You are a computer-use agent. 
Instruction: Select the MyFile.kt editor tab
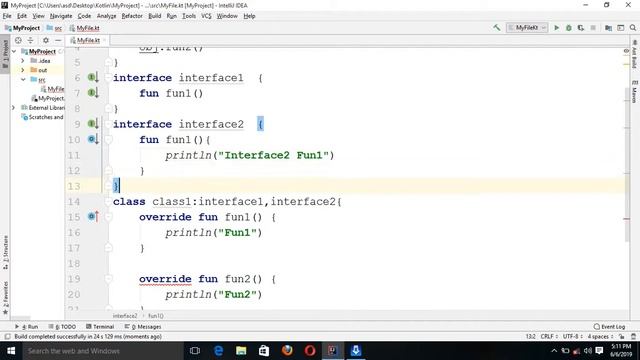(x=87, y=40)
